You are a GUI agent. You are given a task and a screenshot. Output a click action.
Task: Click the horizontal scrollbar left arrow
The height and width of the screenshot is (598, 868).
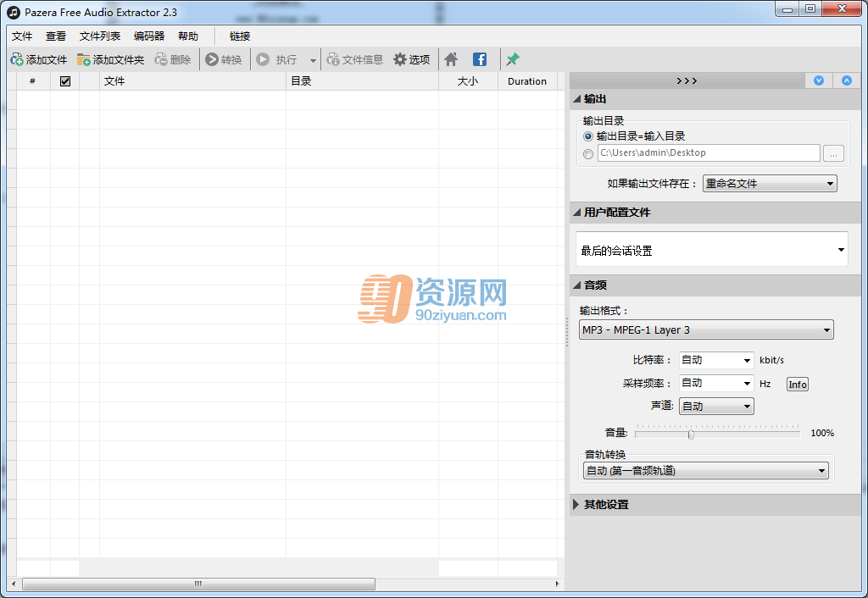coord(14,584)
